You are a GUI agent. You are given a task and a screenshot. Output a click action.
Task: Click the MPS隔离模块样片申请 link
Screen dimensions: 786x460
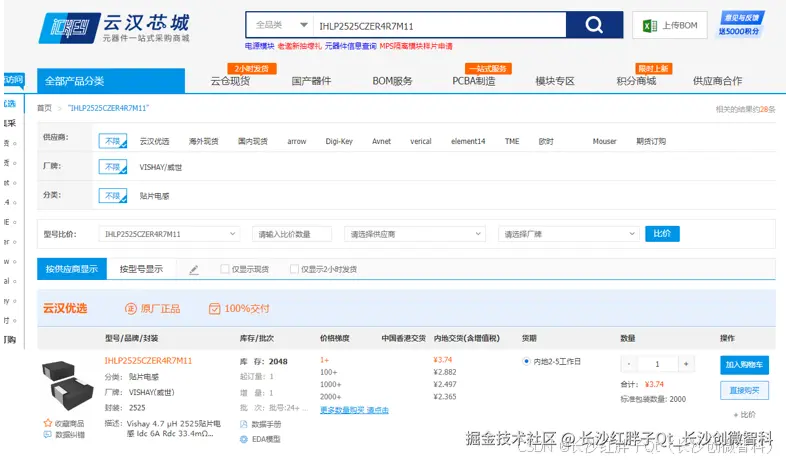(x=416, y=46)
